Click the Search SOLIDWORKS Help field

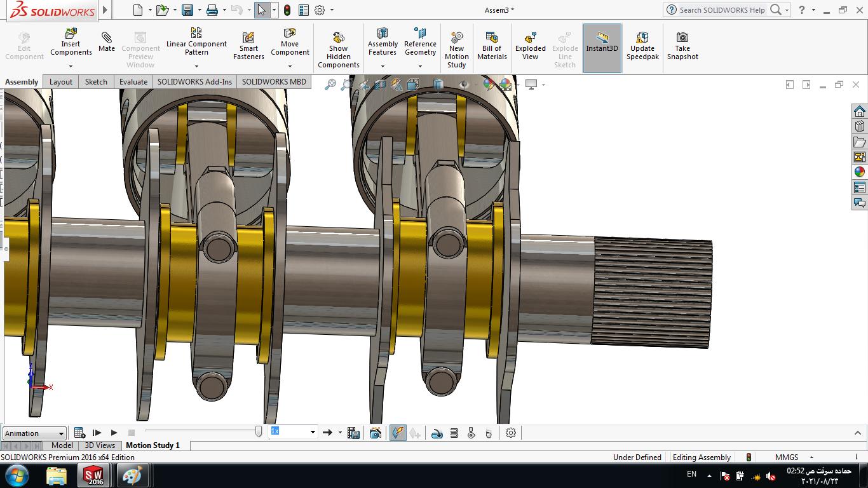pos(722,10)
